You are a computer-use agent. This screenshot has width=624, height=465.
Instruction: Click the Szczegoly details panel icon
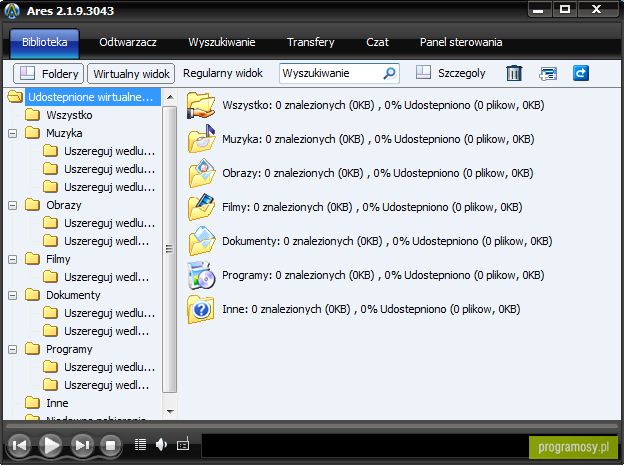pos(423,73)
